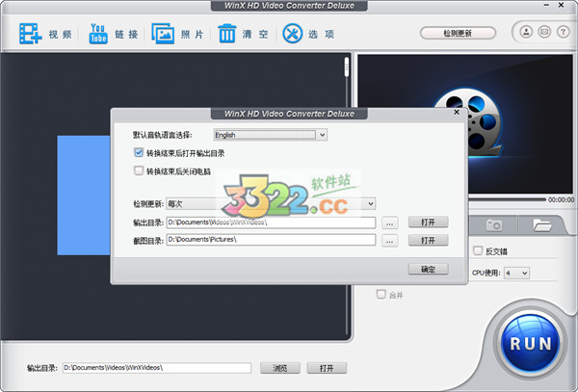Screen dimensions: 578x392
Task: Click the email envelope icon
Action: tap(544, 32)
